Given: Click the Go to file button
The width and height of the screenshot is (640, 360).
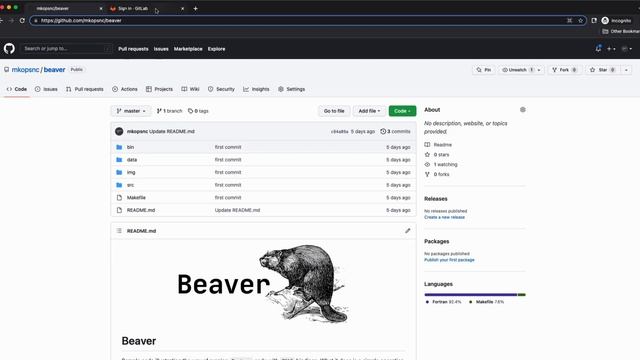Looking at the screenshot, I should [334, 111].
